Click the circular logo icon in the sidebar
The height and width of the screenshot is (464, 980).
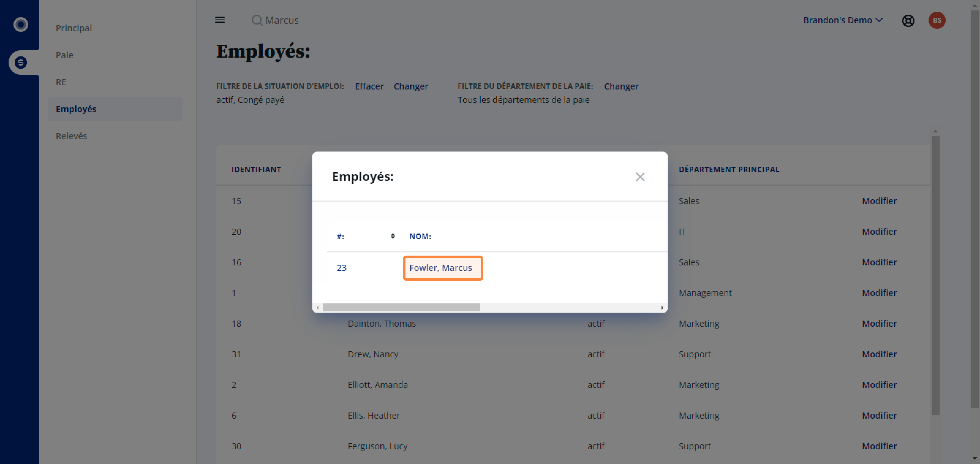(x=21, y=24)
